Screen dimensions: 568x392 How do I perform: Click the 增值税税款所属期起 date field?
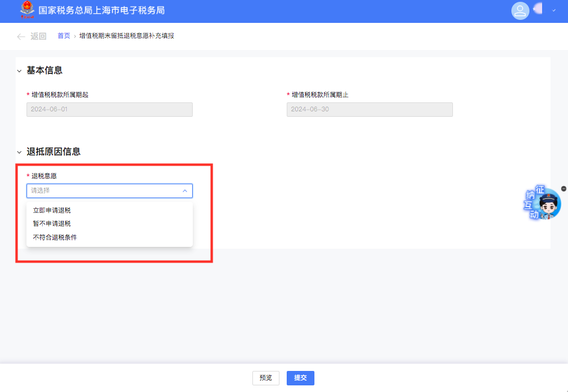tap(110, 110)
